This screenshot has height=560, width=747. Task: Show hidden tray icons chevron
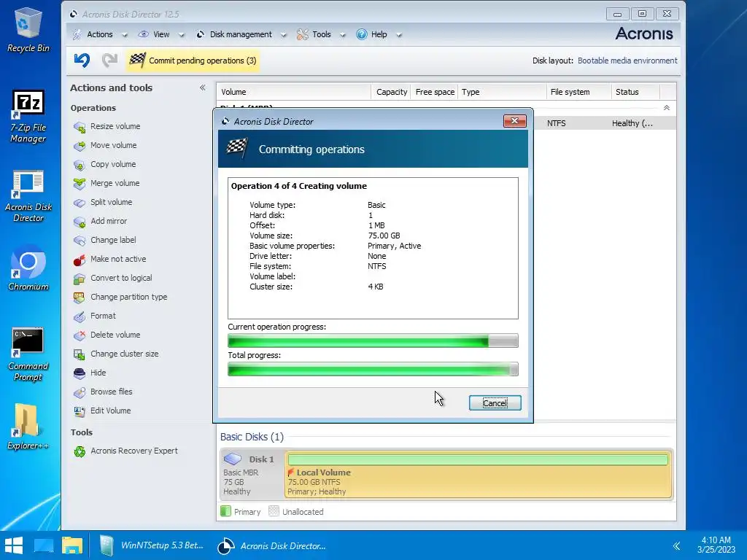pyautogui.click(x=676, y=545)
